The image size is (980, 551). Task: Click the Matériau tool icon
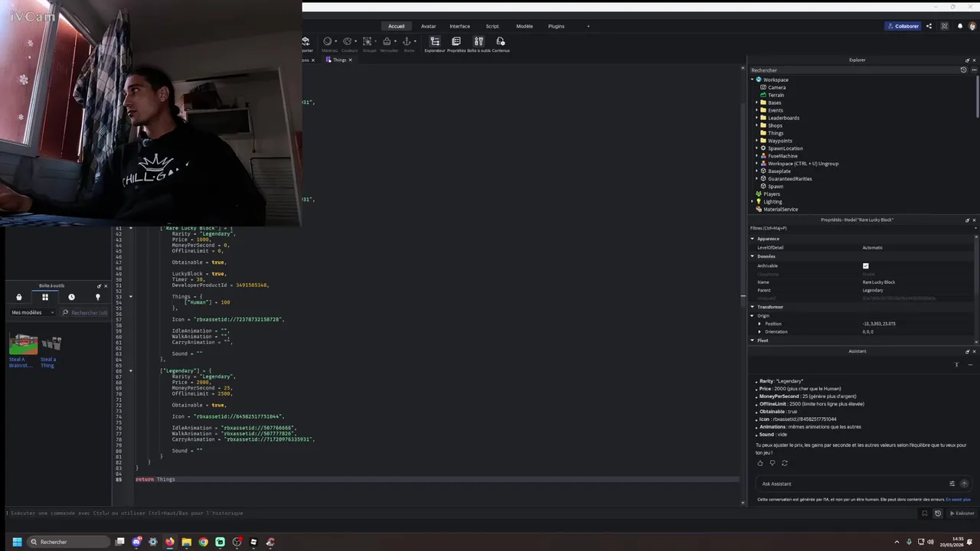[328, 41]
